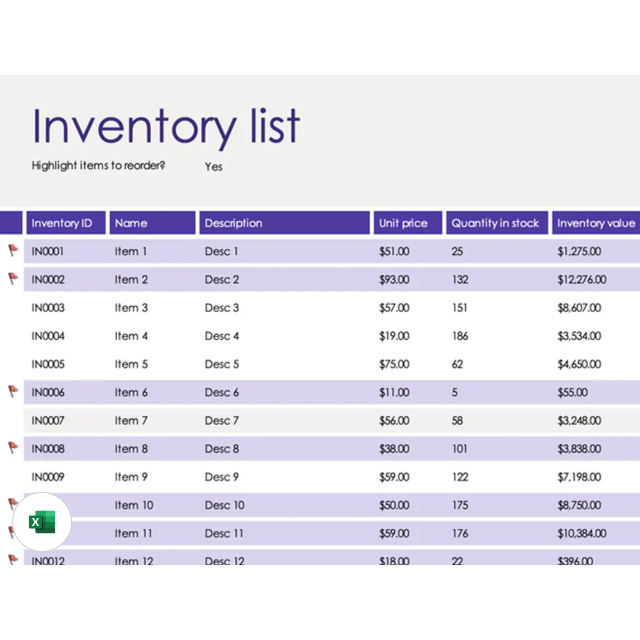Select the $1,275.00 inventory value cell
This screenshot has height=640, width=640.
click(579, 251)
